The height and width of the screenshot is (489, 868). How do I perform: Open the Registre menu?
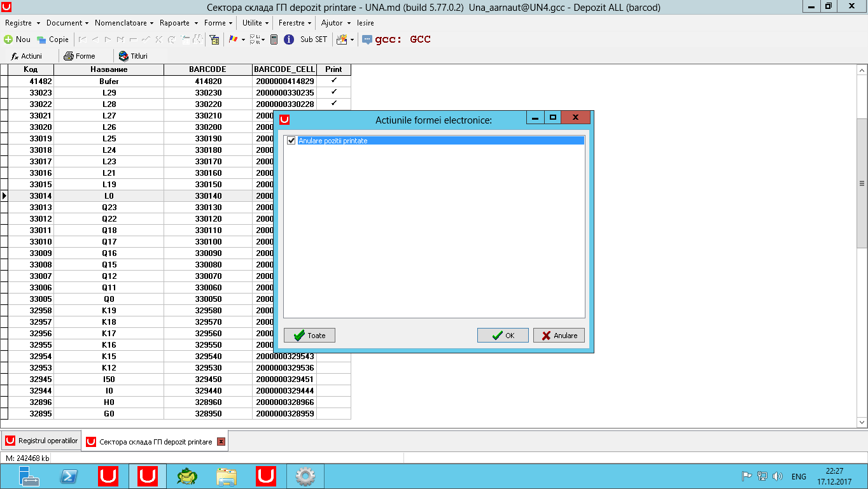click(22, 23)
